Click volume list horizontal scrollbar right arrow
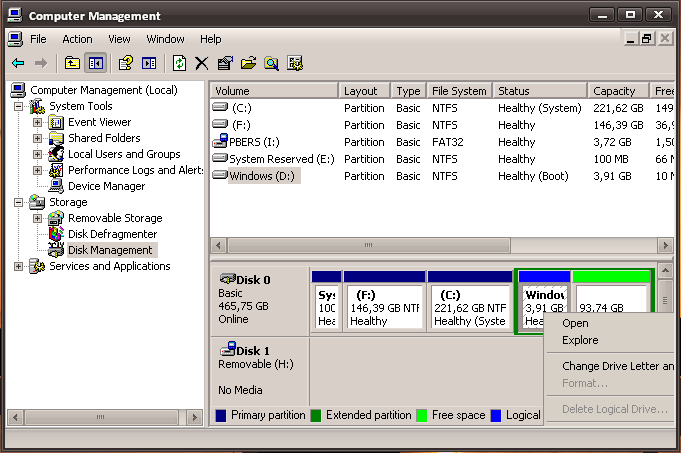The height and width of the screenshot is (453, 681). 665,245
